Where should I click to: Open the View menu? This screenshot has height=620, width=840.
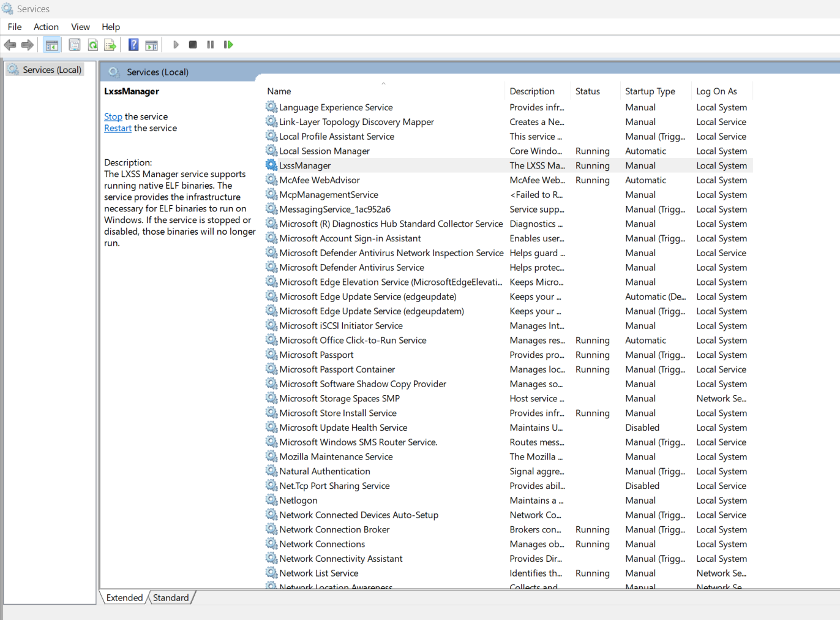pyautogui.click(x=80, y=26)
